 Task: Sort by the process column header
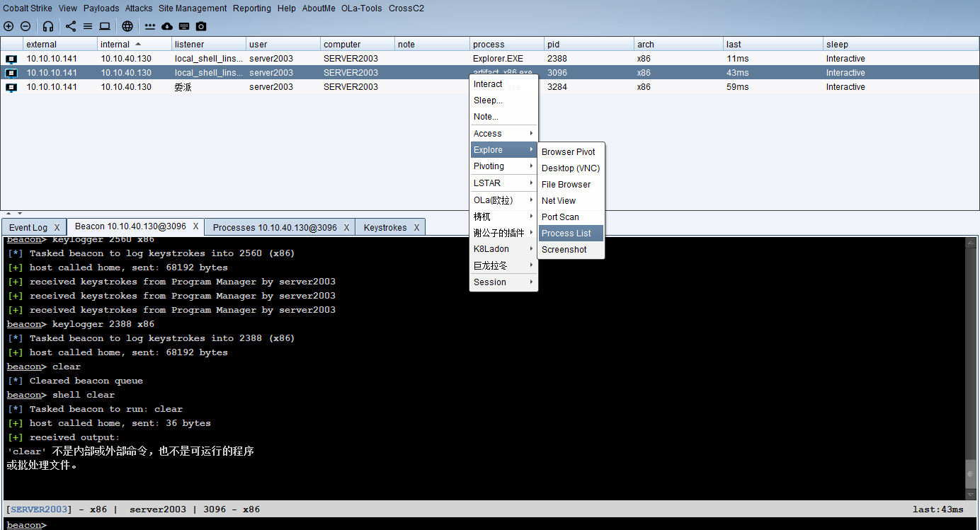(x=507, y=44)
